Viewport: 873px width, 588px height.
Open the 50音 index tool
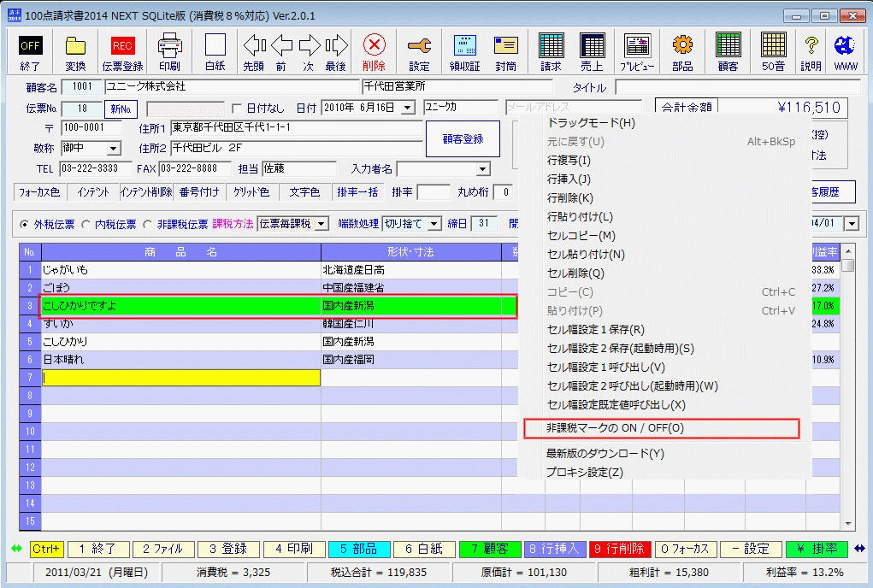click(x=773, y=50)
